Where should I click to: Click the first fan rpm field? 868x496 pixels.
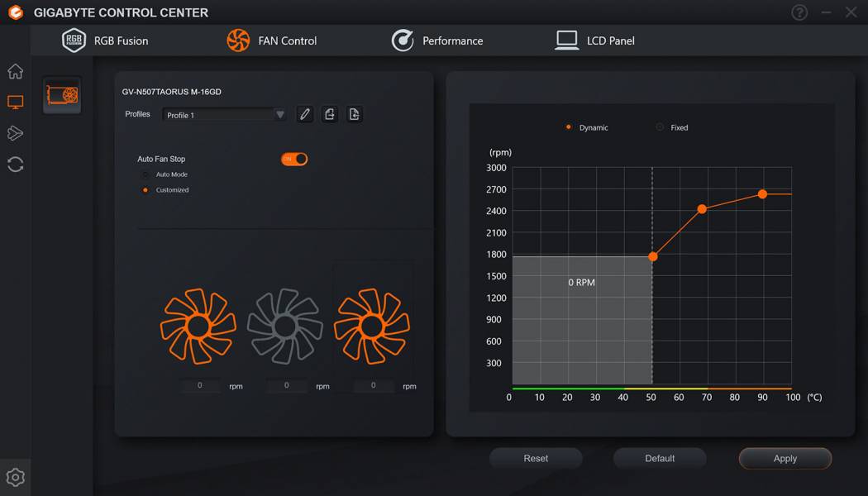click(200, 385)
